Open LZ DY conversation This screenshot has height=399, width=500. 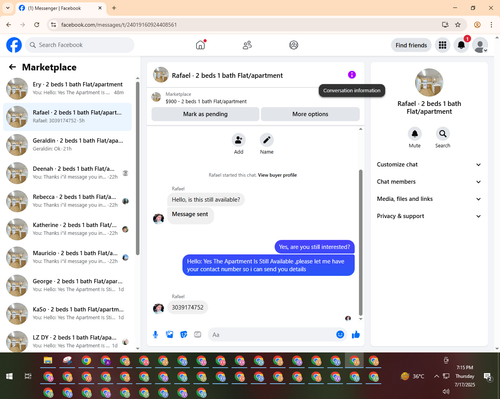pos(67,341)
